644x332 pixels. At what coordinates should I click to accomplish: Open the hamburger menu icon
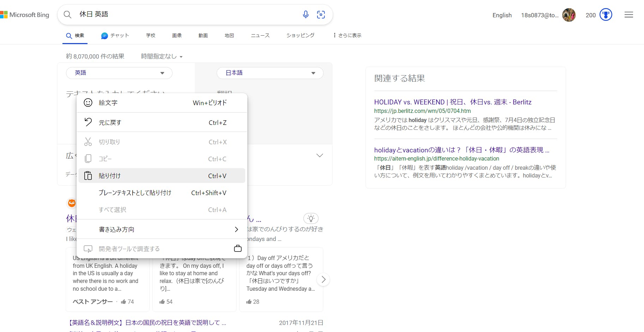[x=628, y=15]
